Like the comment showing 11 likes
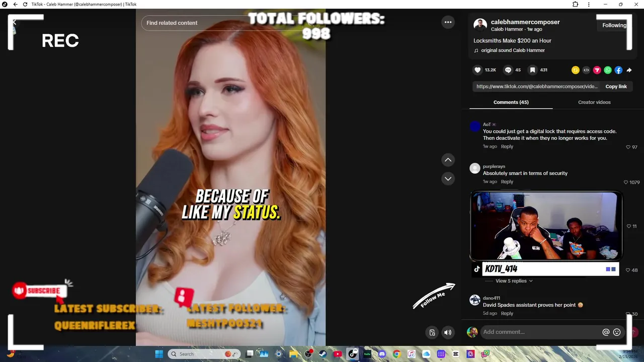This screenshot has height=362, width=644. pos(628,226)
